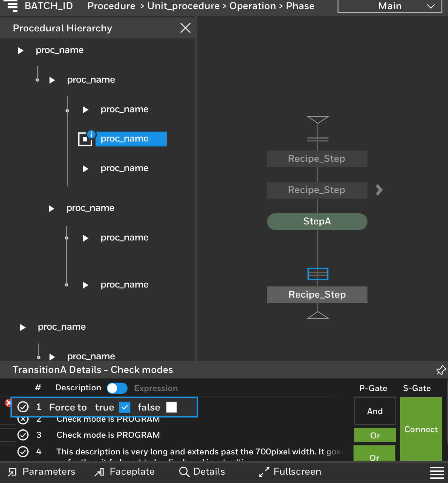Expand the topmost proc_name tree node
The image size is (448, 483).
[21, 51]
